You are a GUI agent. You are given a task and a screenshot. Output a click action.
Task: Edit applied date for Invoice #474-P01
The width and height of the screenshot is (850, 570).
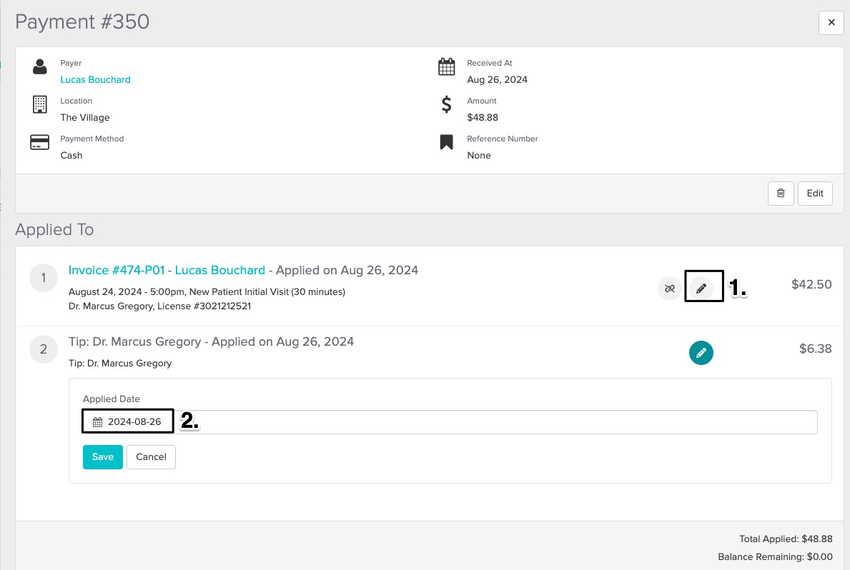701,289
